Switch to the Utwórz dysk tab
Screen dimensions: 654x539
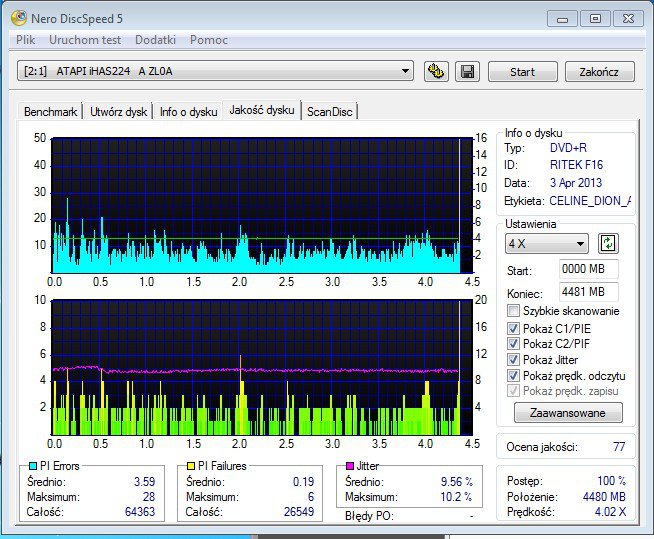[x=118, y=112]
